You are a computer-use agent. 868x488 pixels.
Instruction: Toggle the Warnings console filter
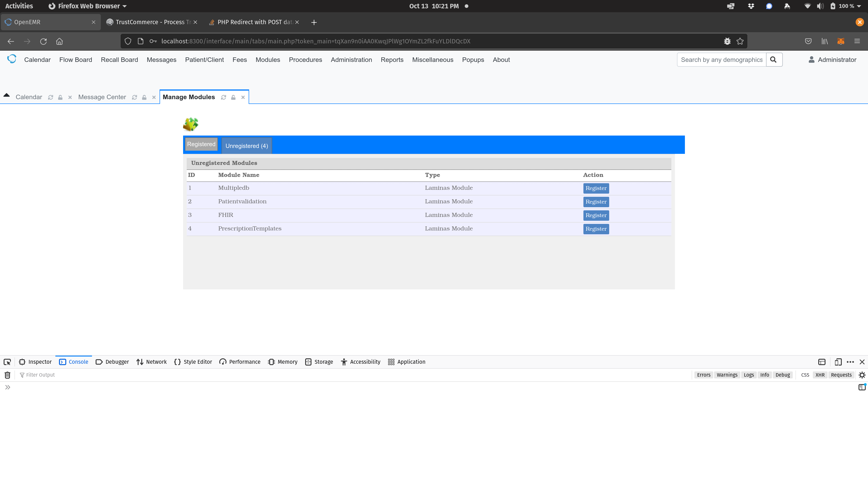pos(727,375)
